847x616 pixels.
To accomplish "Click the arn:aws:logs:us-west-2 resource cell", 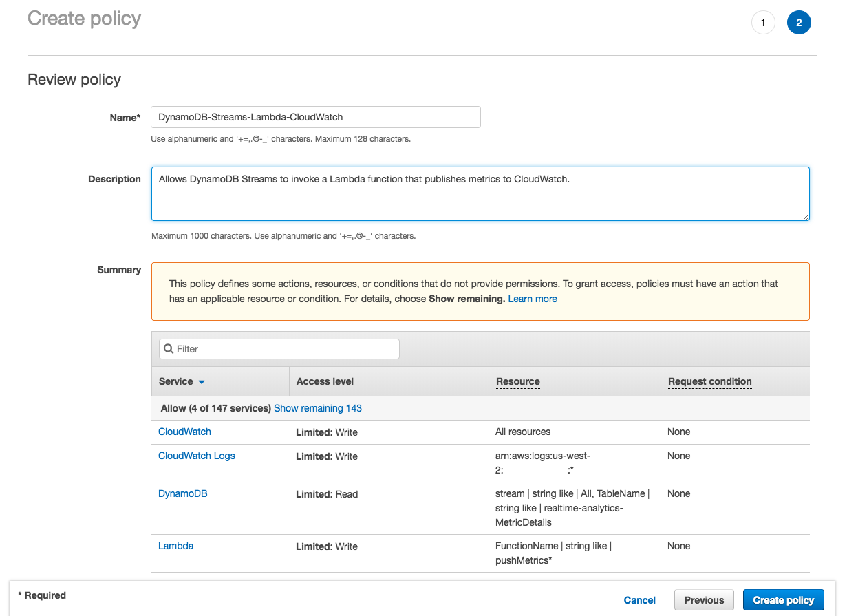I will [543, 463].
